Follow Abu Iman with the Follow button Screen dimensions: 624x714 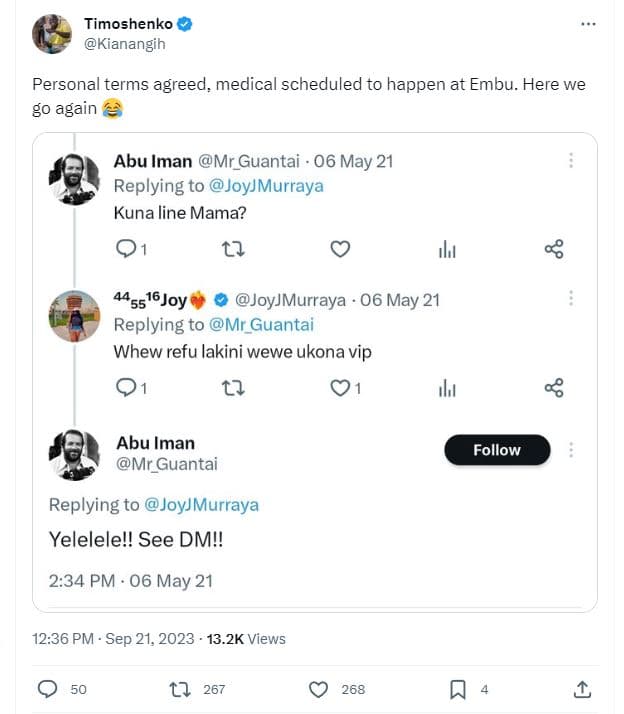pyautogui.click(x=497, y=450)
